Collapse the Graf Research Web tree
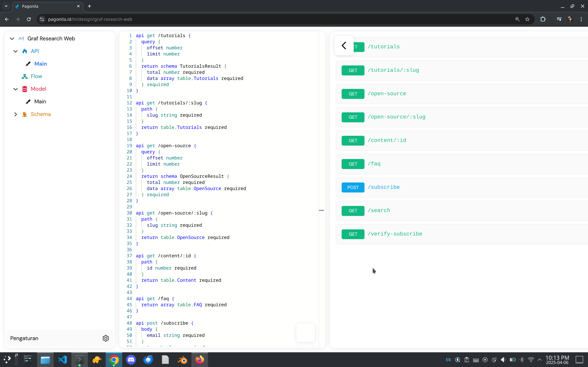Viewport: 588px width, 367px height. [12, 39]
